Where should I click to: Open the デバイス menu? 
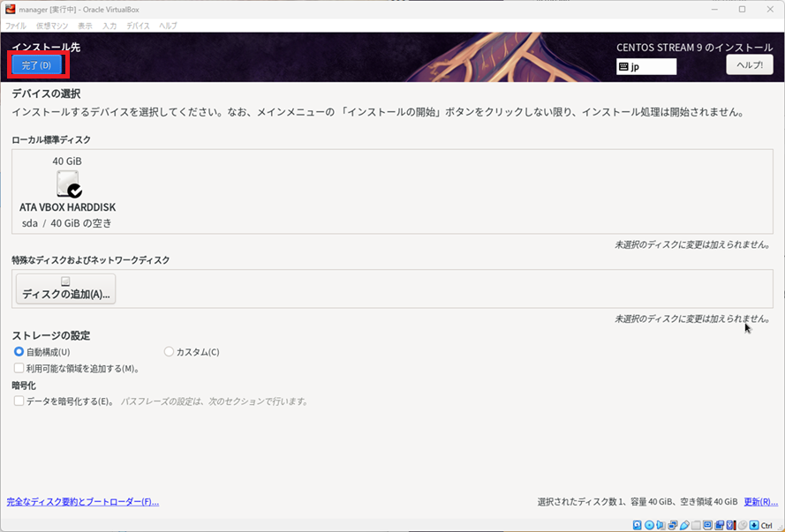click(138, 26)
